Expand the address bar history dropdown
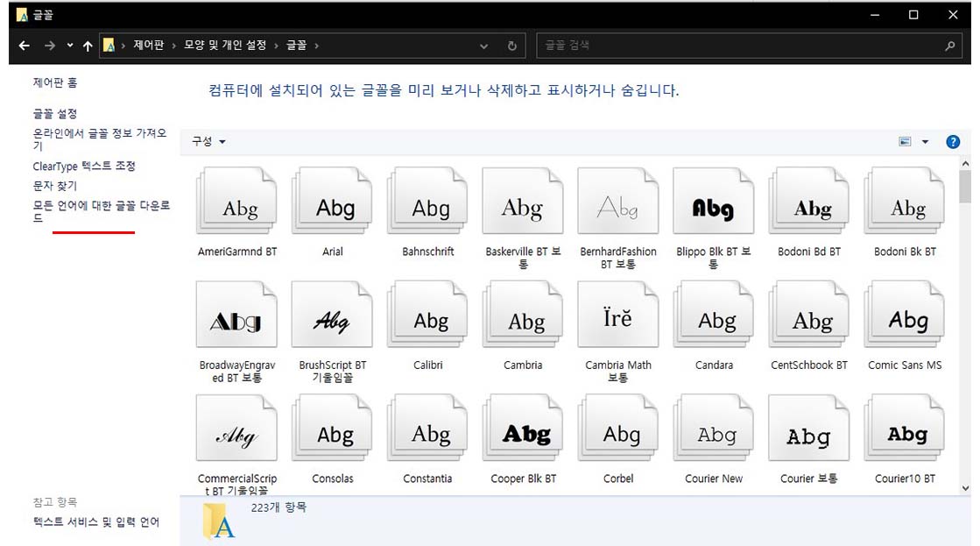 click(483, 46)
